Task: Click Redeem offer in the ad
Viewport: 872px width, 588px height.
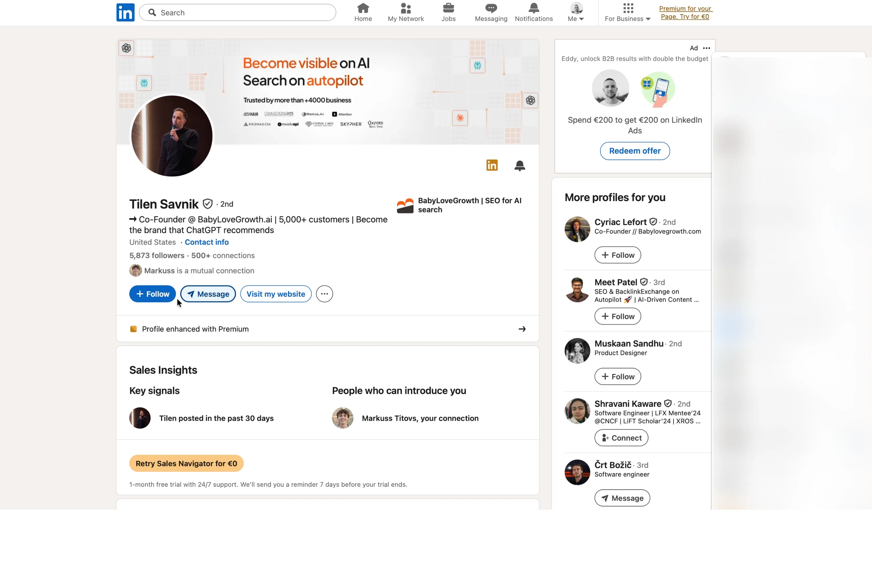Action: pyautogui.click(x=635, y=151)
